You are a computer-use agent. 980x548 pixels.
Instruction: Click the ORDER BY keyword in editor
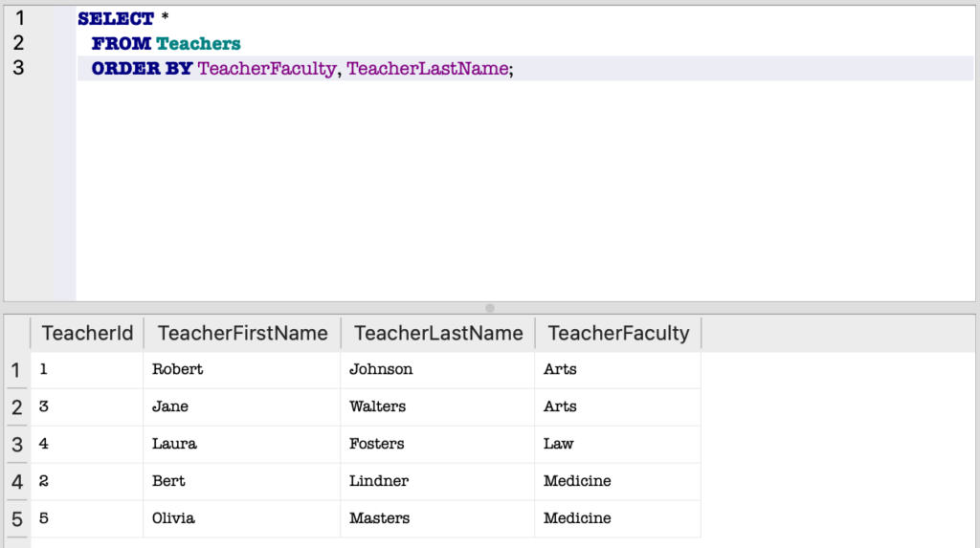coord(142,69)
